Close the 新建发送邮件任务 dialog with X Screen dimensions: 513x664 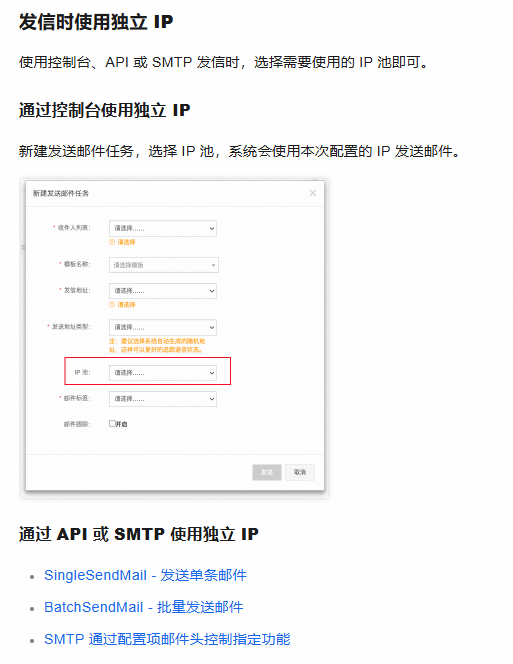[313, 193]
